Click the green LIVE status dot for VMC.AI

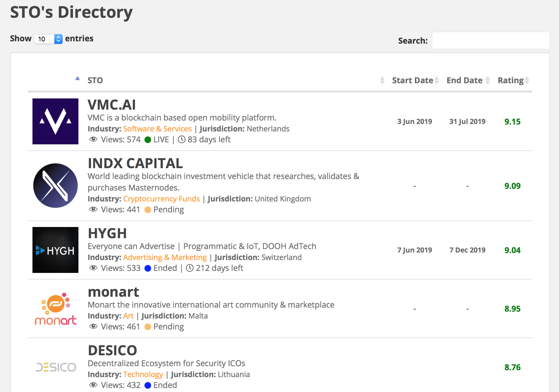click(148, 140)
